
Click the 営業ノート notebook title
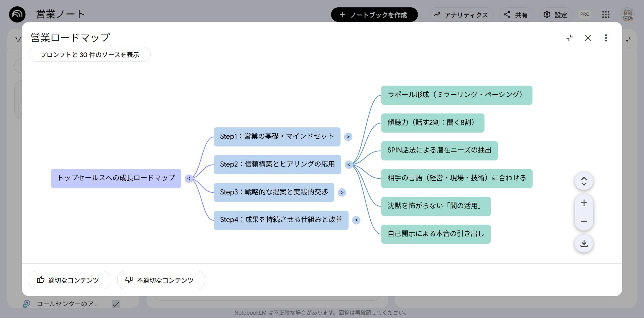pyautogui.click(x=60, y=14)
